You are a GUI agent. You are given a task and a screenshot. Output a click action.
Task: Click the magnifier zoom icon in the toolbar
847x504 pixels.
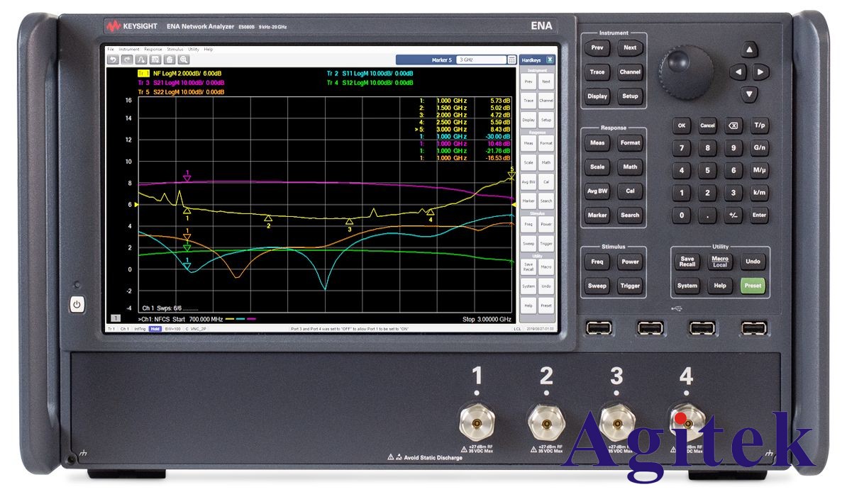click(x=183, y=60)
